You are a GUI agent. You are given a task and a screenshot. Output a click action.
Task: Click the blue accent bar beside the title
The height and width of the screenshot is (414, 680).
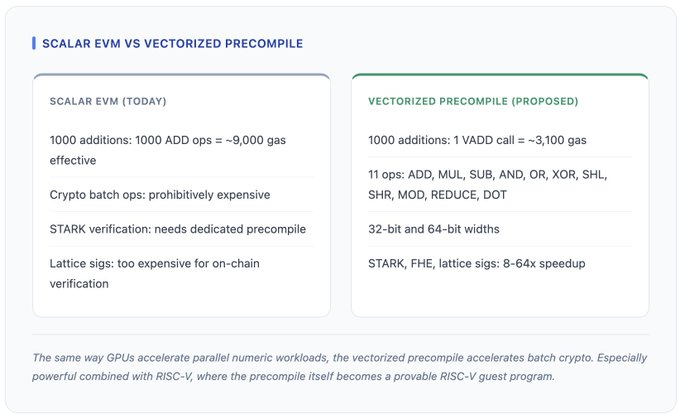(x=34, y=44)
